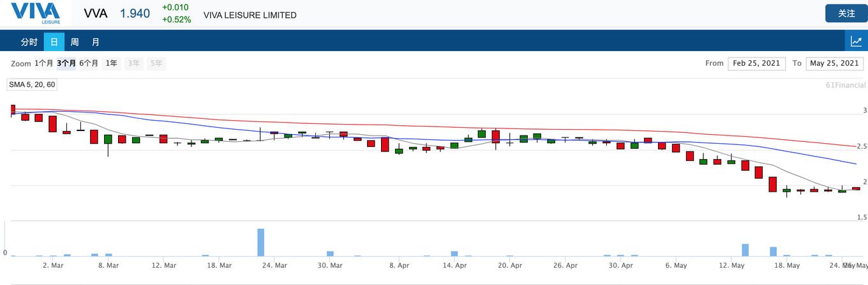Click the VIVA LEISURE LIMITED company name

[250, 15]
